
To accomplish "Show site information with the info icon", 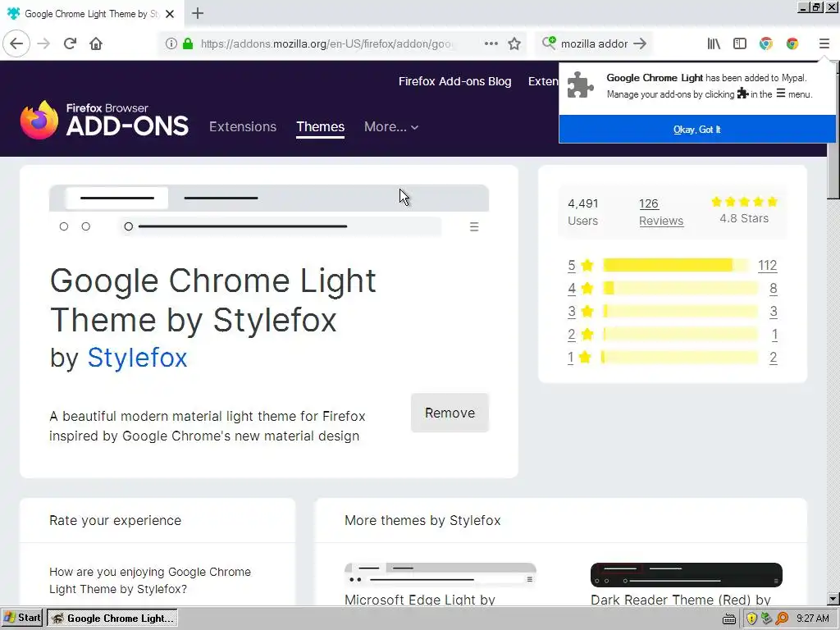I will 171,43.
